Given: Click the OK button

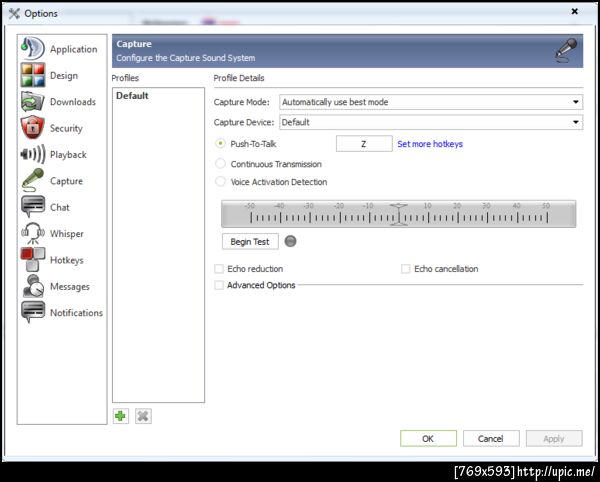Looking at the screenshot, I should click(x=428, y=438).
